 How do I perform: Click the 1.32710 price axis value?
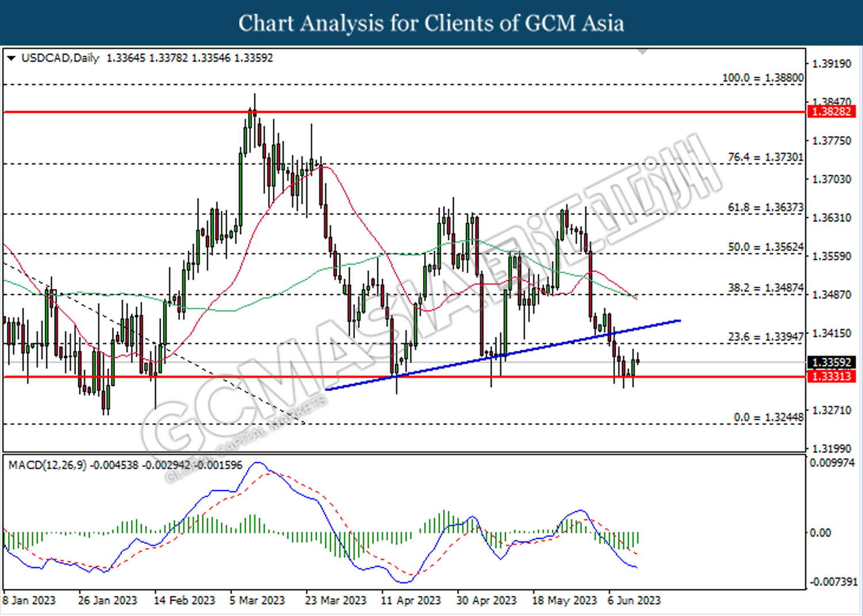click(x=831, y=411)
